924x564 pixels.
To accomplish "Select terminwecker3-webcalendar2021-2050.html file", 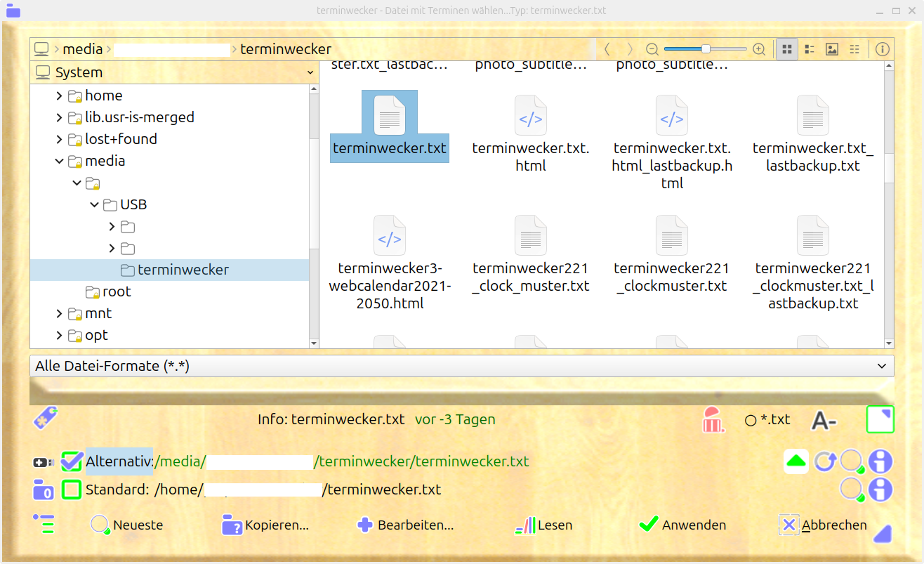I will (x=390, y=263).
